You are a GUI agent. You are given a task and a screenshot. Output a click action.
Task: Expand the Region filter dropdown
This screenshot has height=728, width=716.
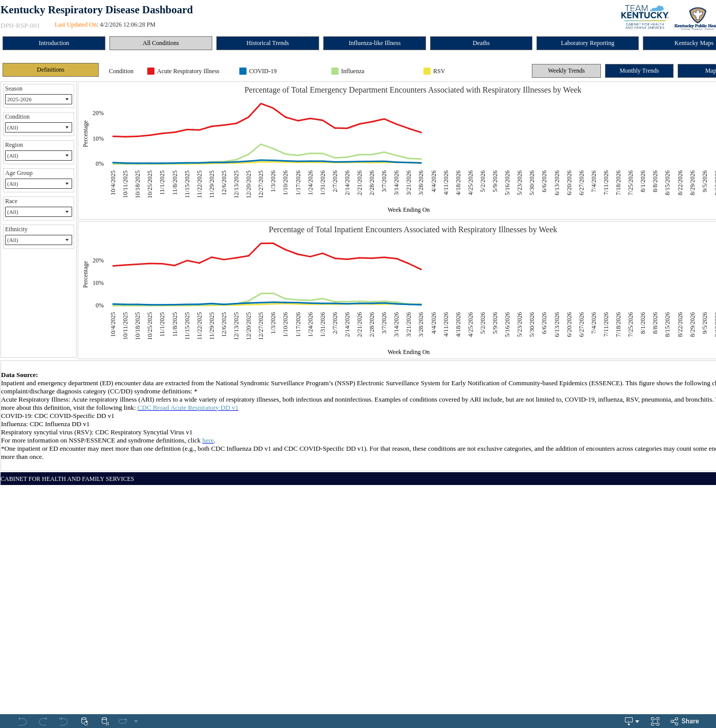38,156
